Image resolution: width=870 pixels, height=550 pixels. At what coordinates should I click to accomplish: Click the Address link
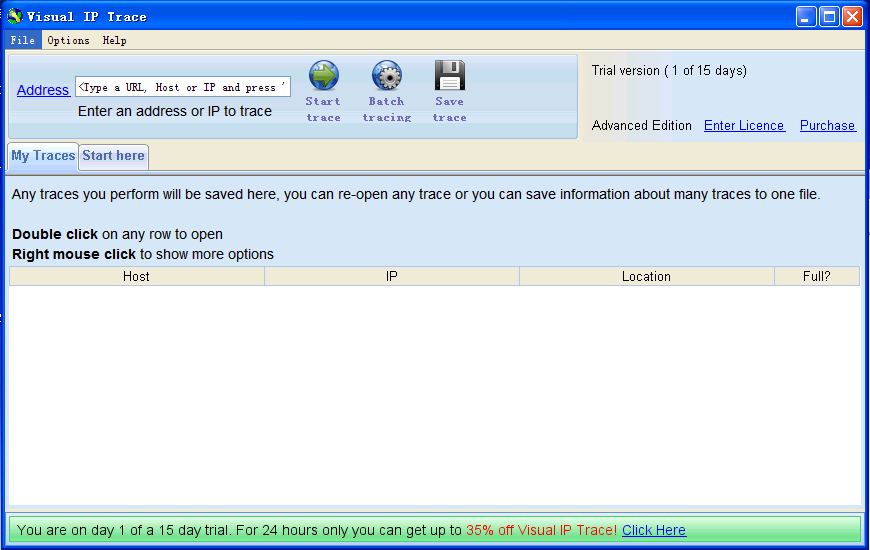(x=43, y=90)
